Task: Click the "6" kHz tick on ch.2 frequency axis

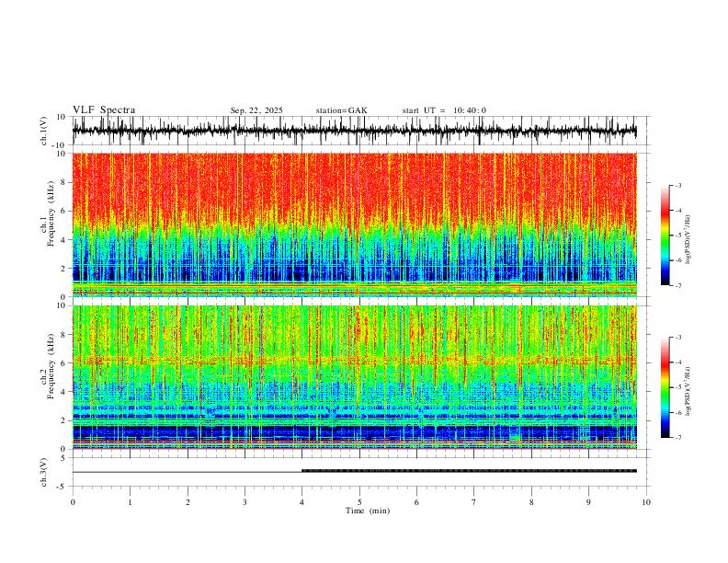Action: pyautogui.click(x=64, y=362)
